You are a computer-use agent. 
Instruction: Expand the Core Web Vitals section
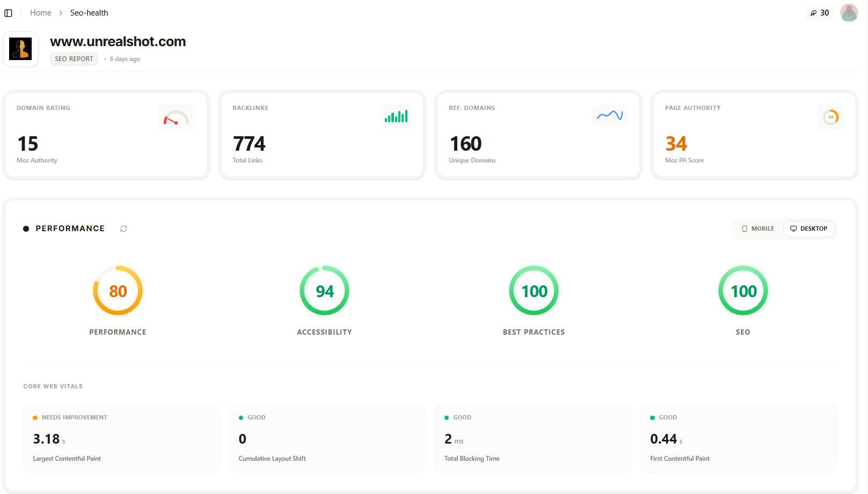(53, 386)
